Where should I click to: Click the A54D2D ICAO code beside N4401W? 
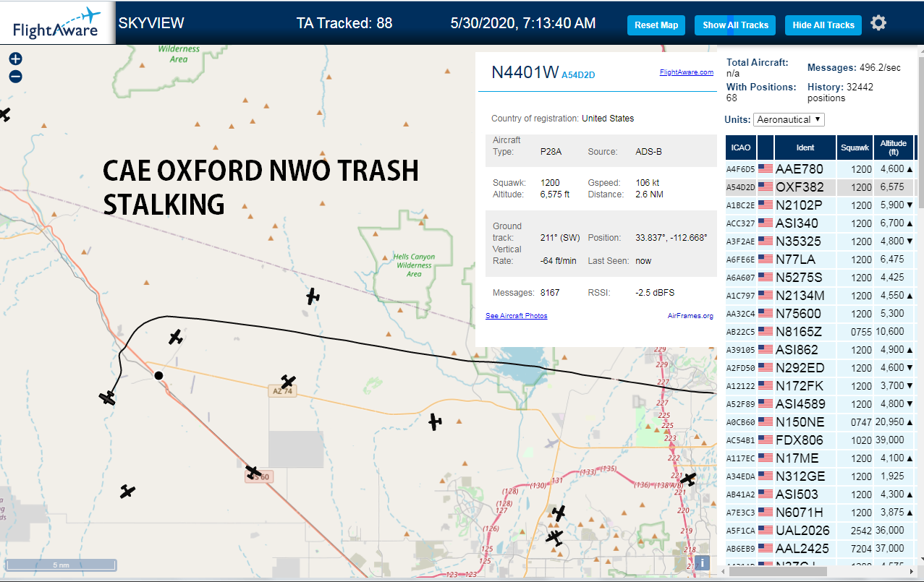pos(578,74)
